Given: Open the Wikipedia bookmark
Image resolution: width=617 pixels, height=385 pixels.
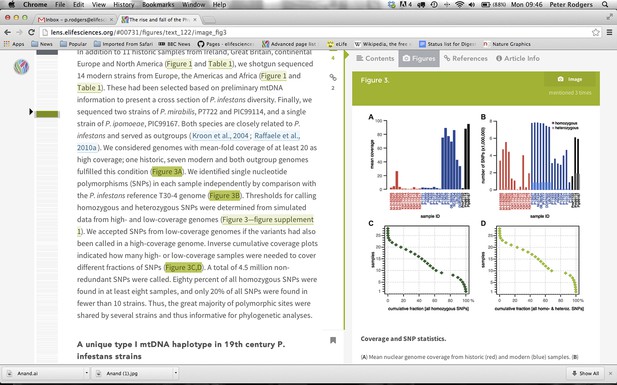Looking at the screenshot, I should point(382,44).
